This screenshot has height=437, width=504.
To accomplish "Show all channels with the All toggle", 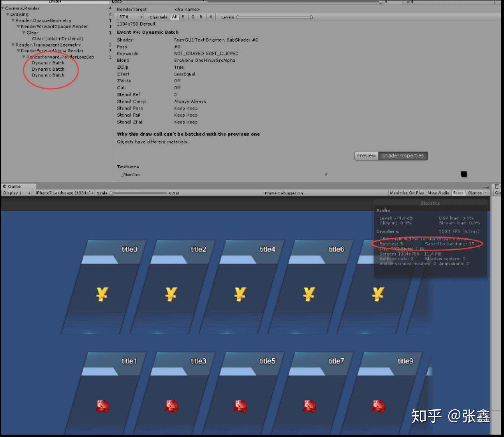I will pyautogui.click(x=174, y=17).
